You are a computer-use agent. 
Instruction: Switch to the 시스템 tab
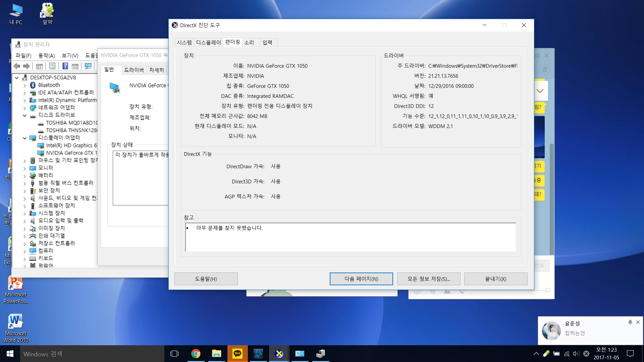click(x=184, y=43)
